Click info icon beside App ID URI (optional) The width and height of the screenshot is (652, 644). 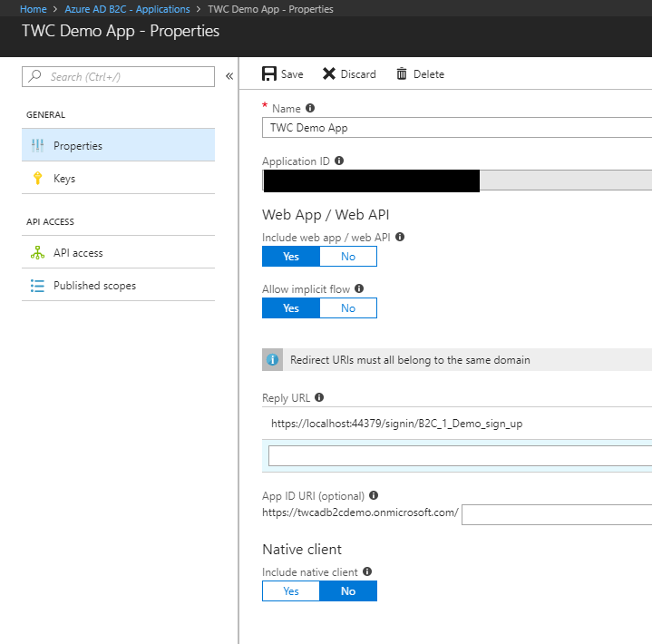[x=374, y=495]
